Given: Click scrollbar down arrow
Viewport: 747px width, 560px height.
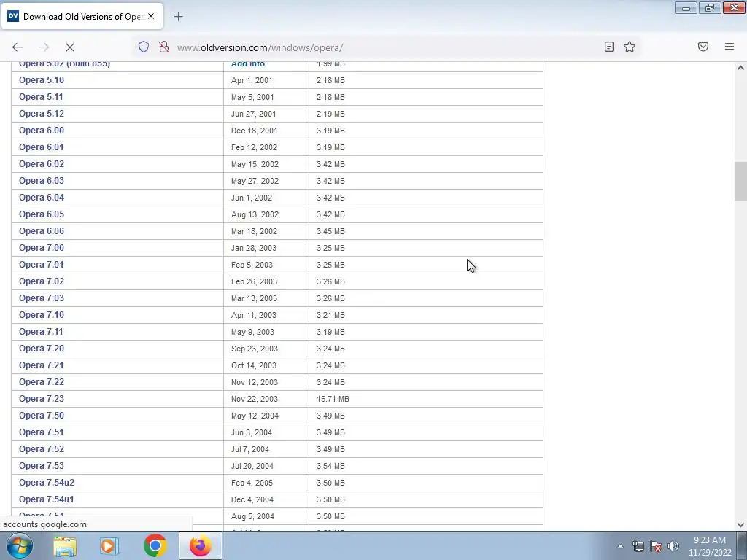Looking at the screenshot, I should (740, 525).
